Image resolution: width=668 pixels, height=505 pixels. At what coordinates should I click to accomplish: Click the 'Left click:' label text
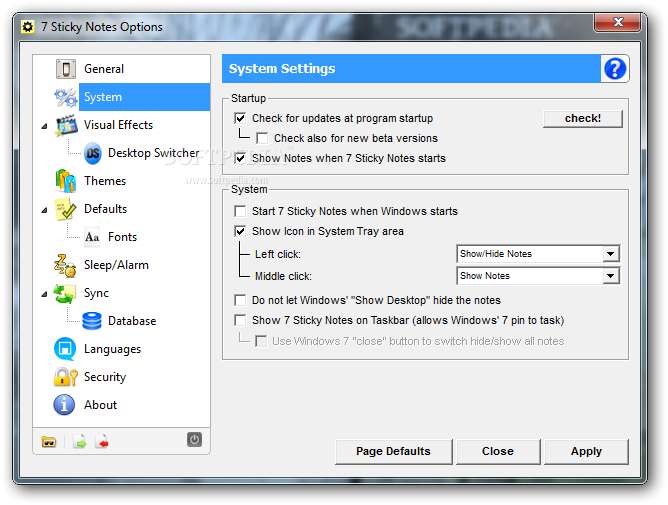[x=278, y=254]
